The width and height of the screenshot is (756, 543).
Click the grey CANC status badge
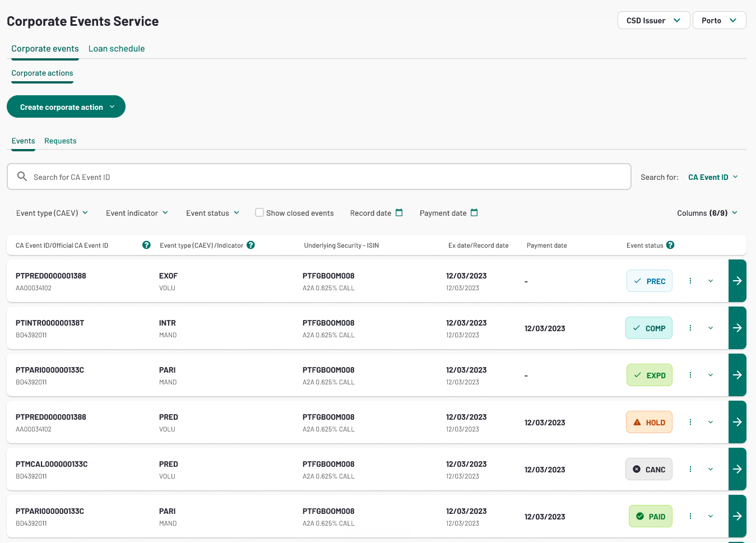coord(649,469)
